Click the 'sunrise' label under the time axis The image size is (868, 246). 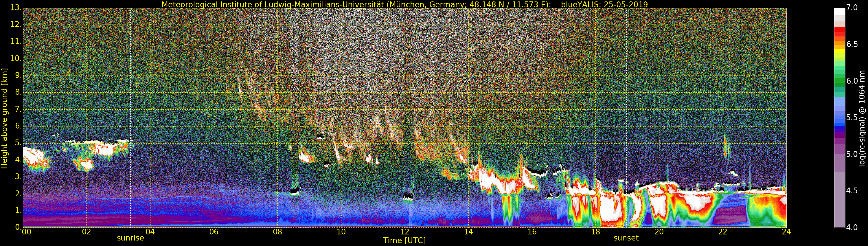pos(130,238)
